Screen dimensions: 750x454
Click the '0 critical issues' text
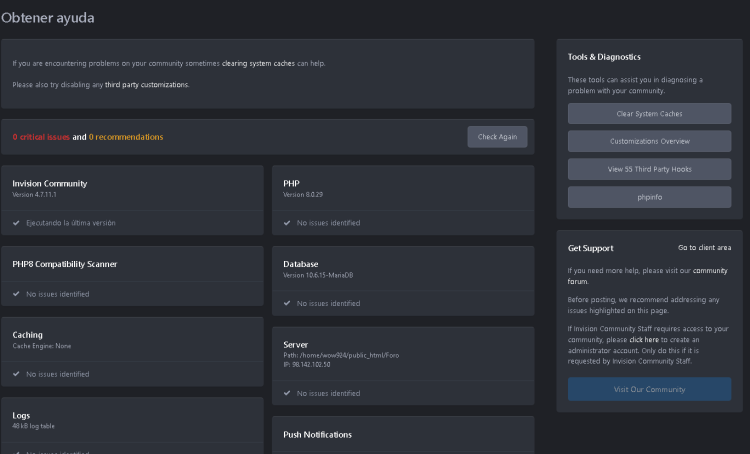[41, 137]
